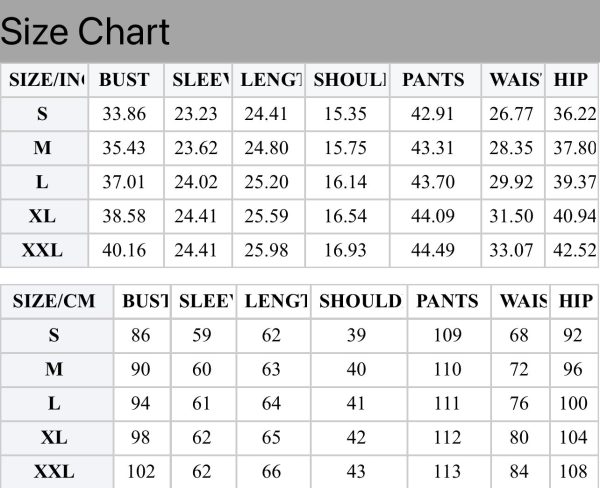Click the 98 bust cell
Image resolution: width=600 pixels, height=488 pixels.
point(142,437)
